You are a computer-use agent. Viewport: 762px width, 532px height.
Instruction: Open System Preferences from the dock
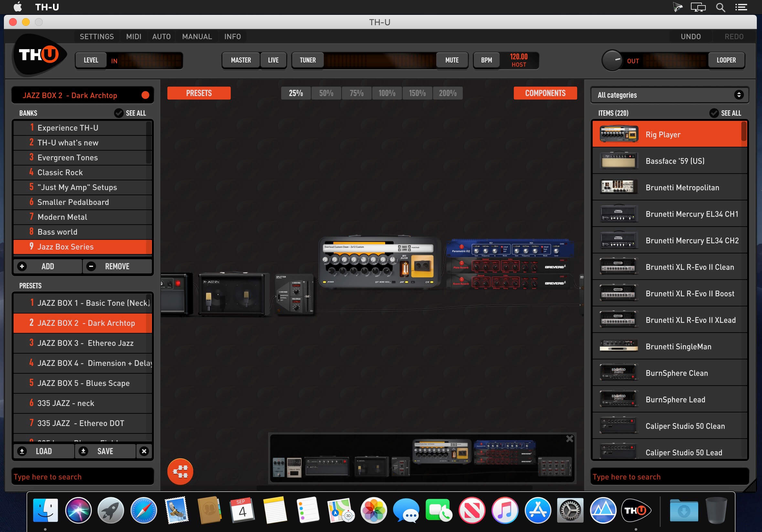coord(570,510)
